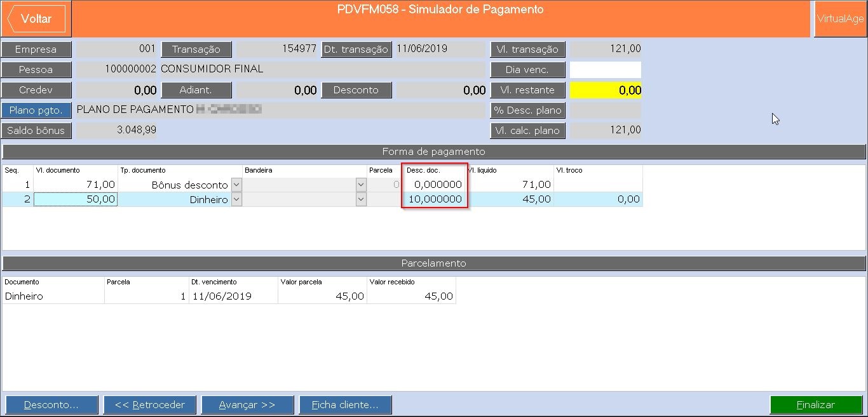Open the Desconto... dialog button at bottom
Image resolution: width=868 pixels, height=417 pixels.
tap(51, 405)
